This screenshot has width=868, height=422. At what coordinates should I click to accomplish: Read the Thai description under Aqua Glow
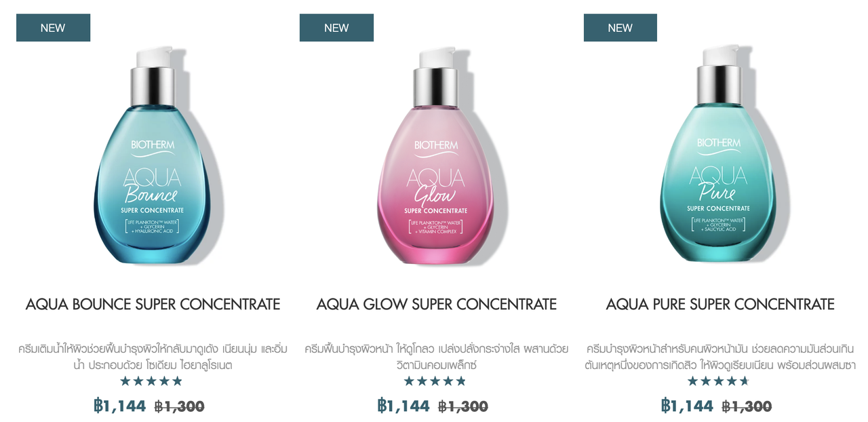436,357
